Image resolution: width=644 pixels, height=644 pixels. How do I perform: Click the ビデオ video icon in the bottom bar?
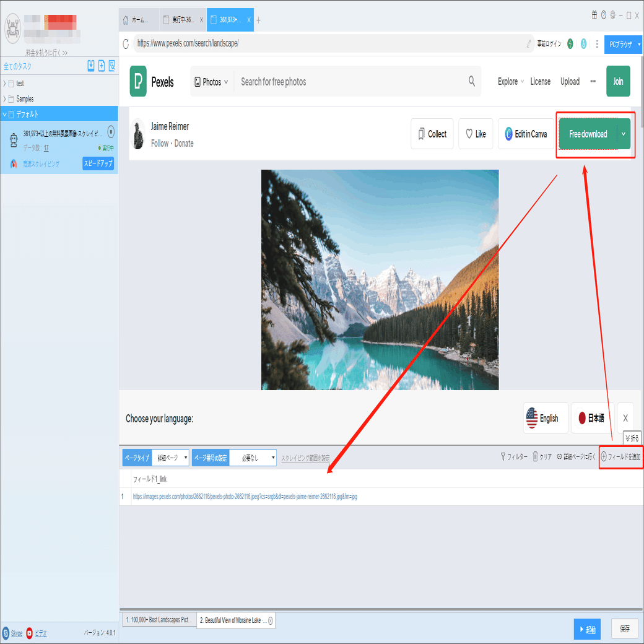point(30,633)
